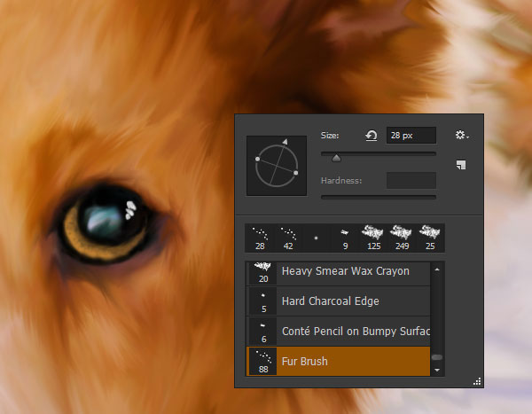Select the recent brush sized 28
Viewport: 532px width, 414px height.
pyautogui.click(x=260, y=238)
